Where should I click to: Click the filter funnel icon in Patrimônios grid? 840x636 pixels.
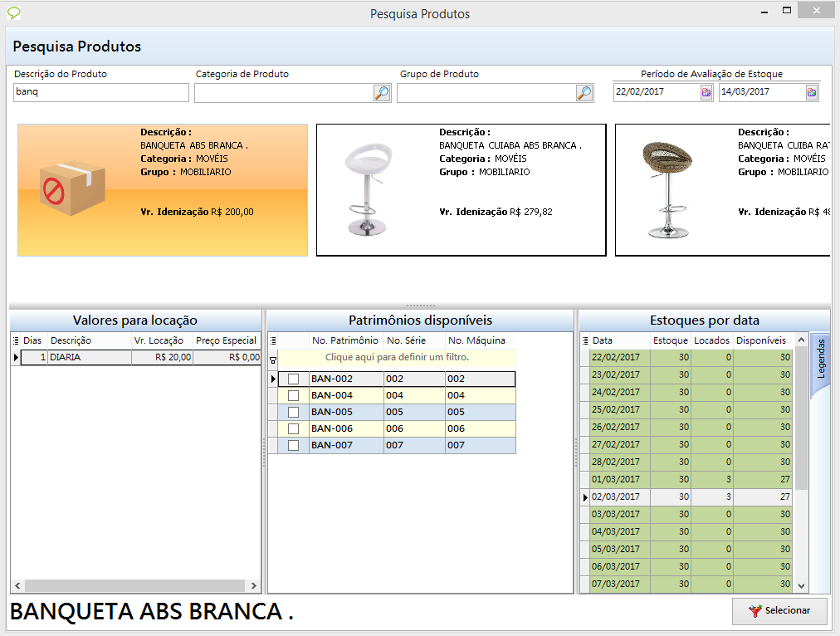[x=273, y=360]
